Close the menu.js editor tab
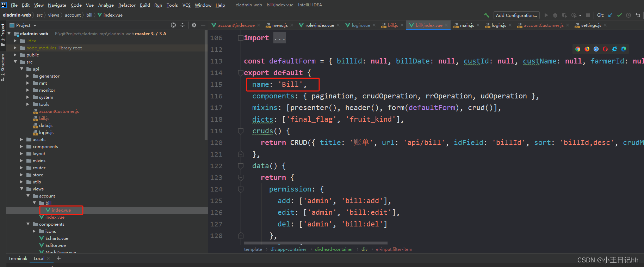 click(x=292, y=25)
